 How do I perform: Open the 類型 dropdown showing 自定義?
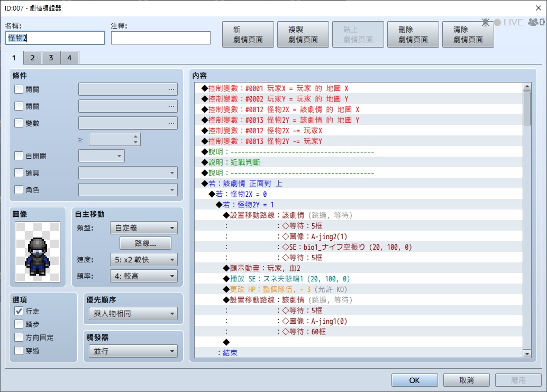[144, 228]
